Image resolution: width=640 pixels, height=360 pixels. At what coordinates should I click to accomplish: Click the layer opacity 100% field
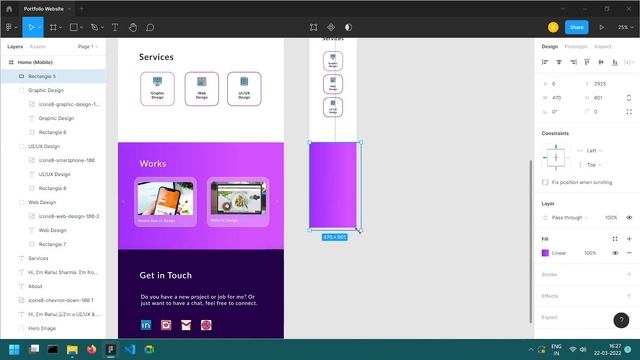tap(611, 218)
